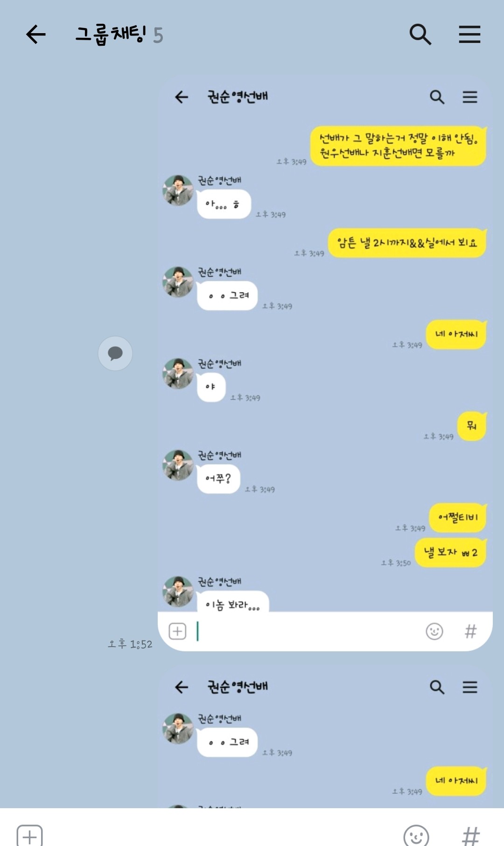The height and width of the screenshot is (846, 504).
Task: Tap menu icon in second 권순영선배 screenshot
Action: 470,687
